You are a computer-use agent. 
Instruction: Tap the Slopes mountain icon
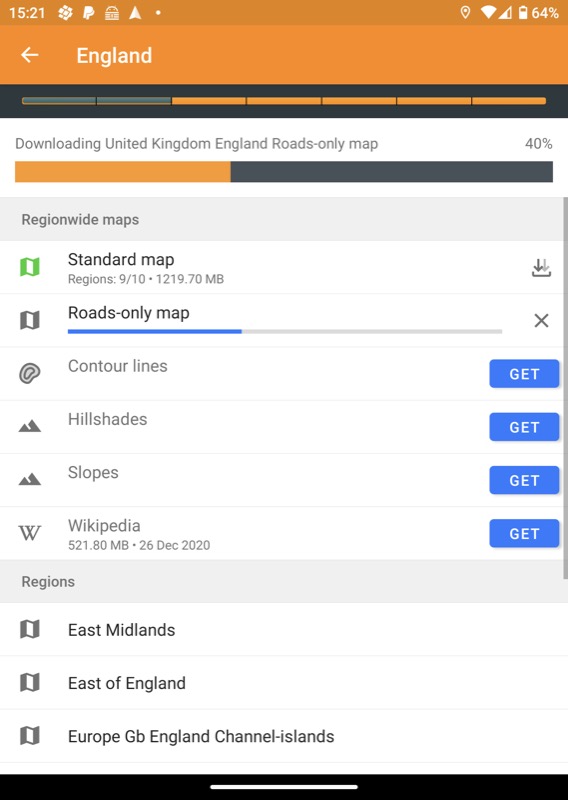click(x=30, y=479)
